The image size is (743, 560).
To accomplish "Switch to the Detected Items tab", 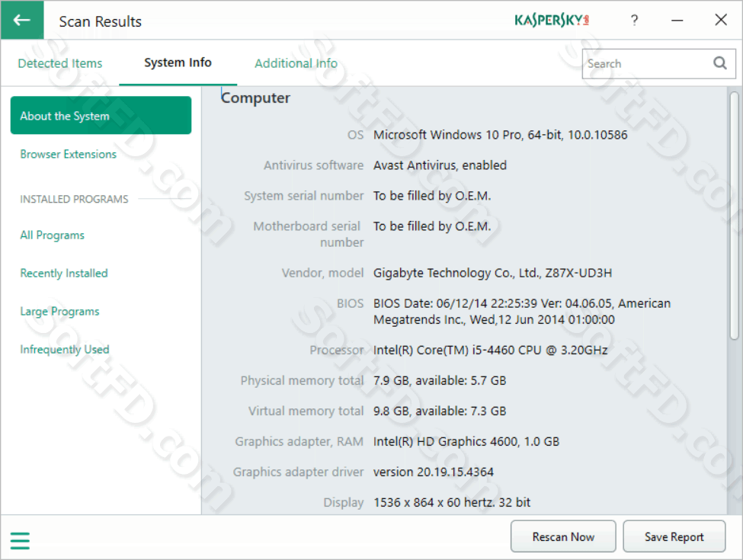I will pyautogui.click(x=59, y=63).
